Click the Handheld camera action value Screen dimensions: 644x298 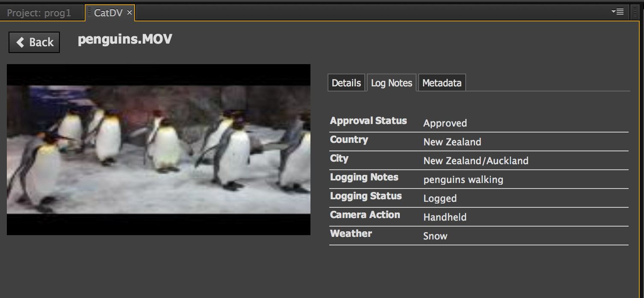(x=445, y=217)
